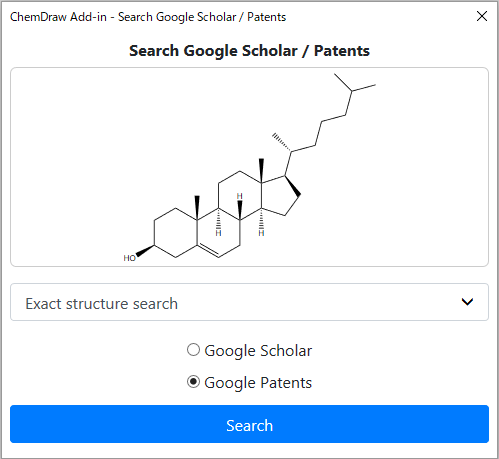The width and height of the screenshot is (499, 459).
Task: Click the hashed methyl wedge on side chain
Action: tap(281, 142)
